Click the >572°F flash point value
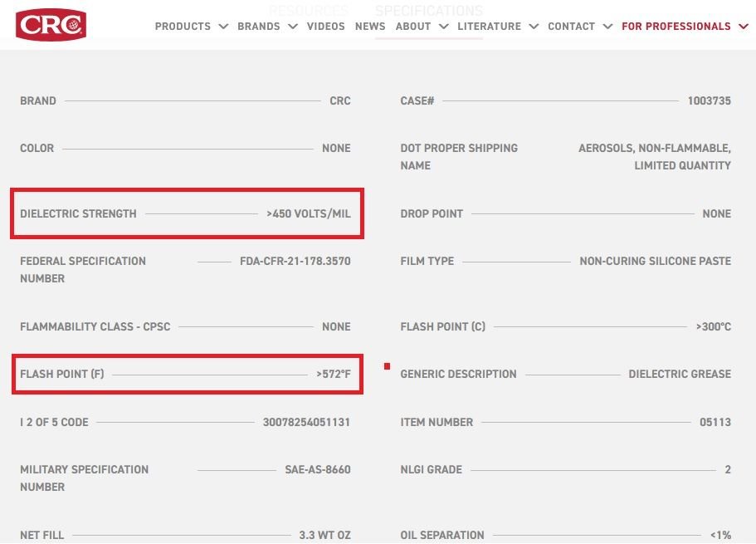 pos(334,374)
